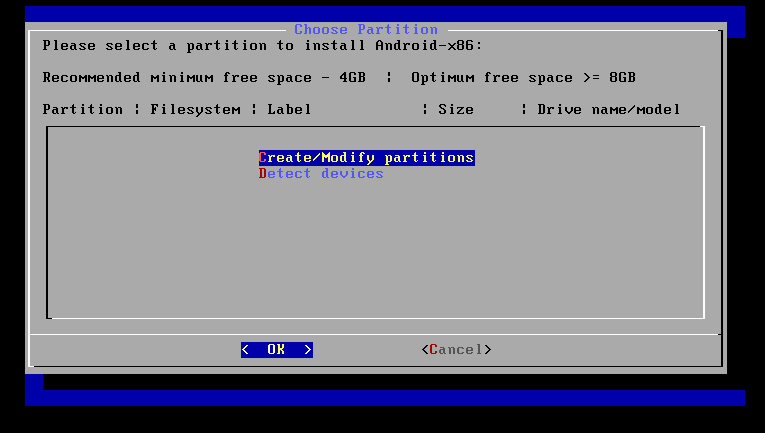Click the Label column header

click(289, 109)
